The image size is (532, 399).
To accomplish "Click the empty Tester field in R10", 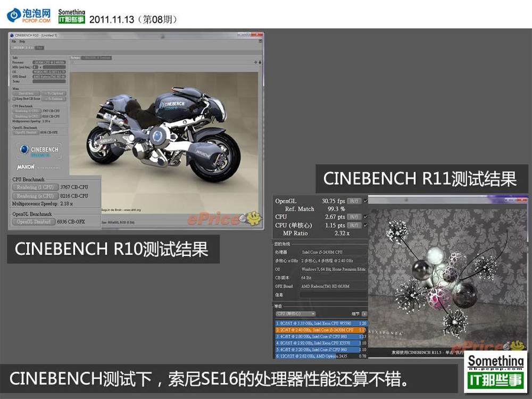I will click(x=49, y=81).
